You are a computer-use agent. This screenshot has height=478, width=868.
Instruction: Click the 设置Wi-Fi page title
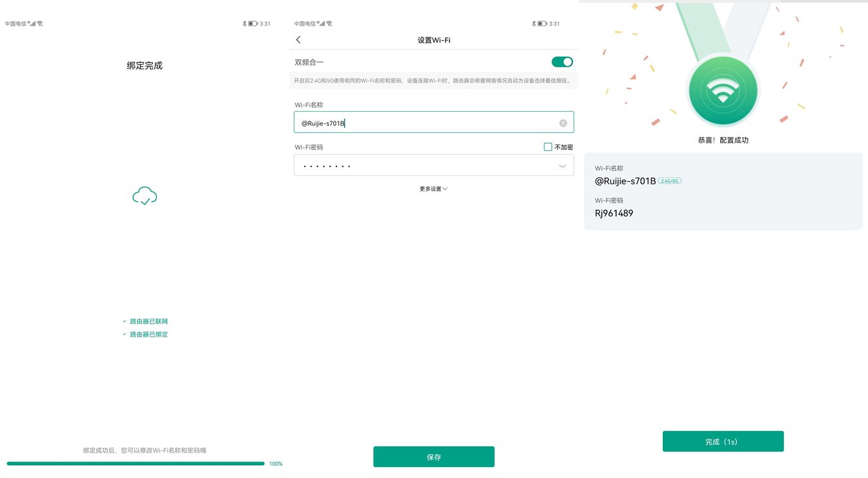pos(434,40)
